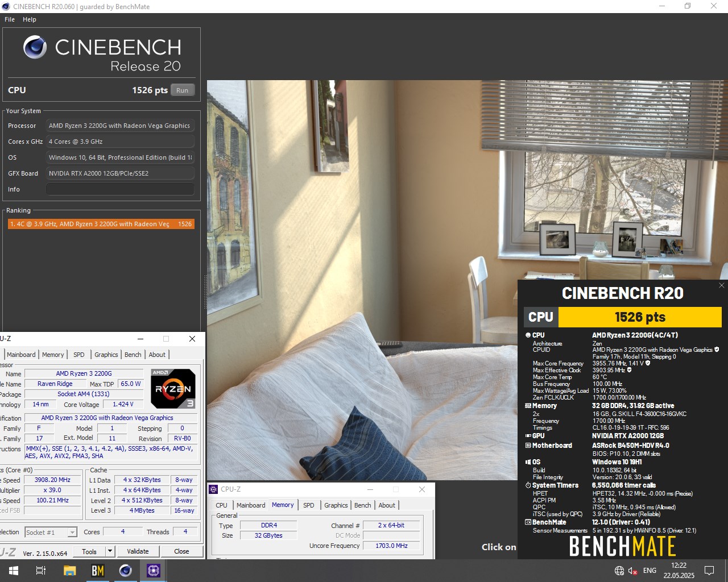Click the 100.21 MHz bus speed value

[52, 500]
